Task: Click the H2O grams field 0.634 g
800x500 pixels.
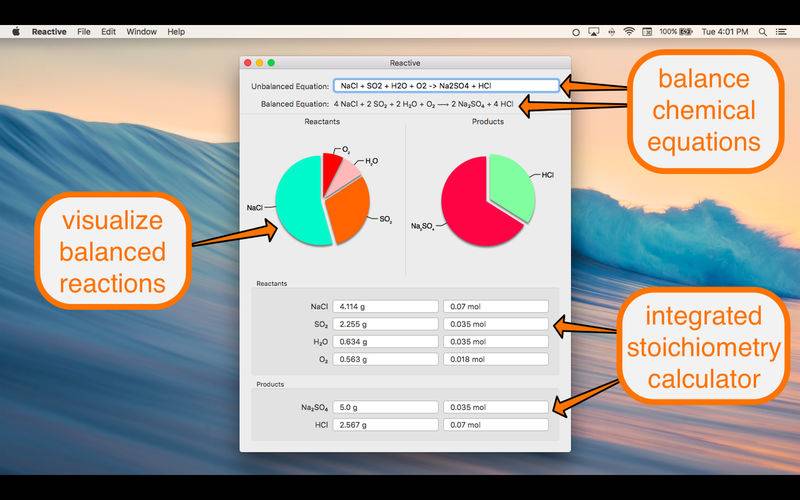Action: point(385,341)
